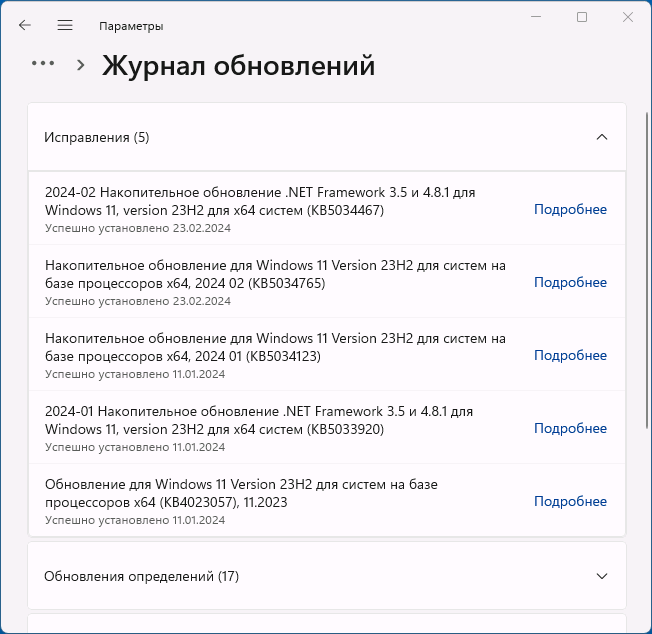Image resolution: width=652 pixels, height=634 pixels.
Task: Click the Обновления определений (17) label
Action: click(x=141, y=577)
